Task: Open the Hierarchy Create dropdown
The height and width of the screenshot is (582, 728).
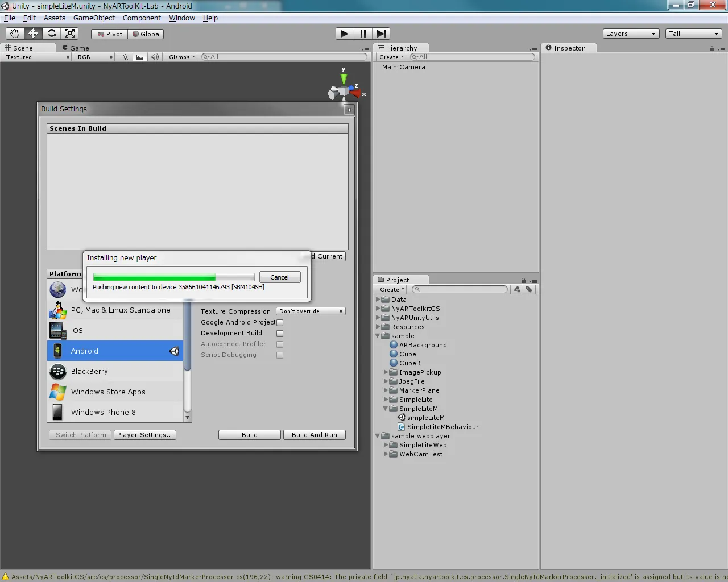Action: [x=391, y=57]
